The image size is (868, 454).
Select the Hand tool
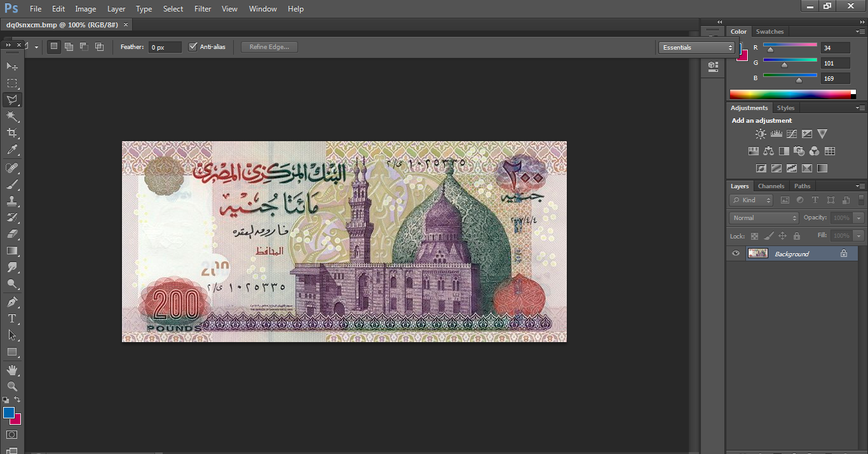[x=12, y=369]
